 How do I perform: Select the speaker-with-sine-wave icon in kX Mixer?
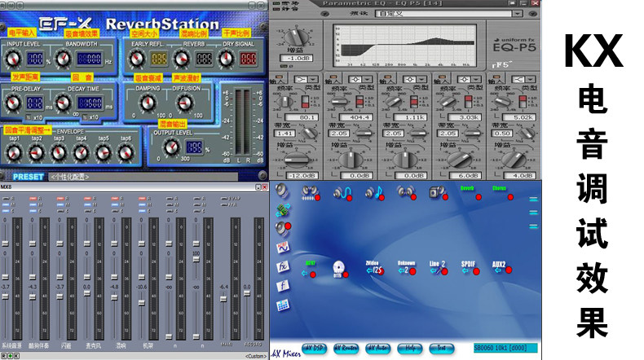pos(342,192)
